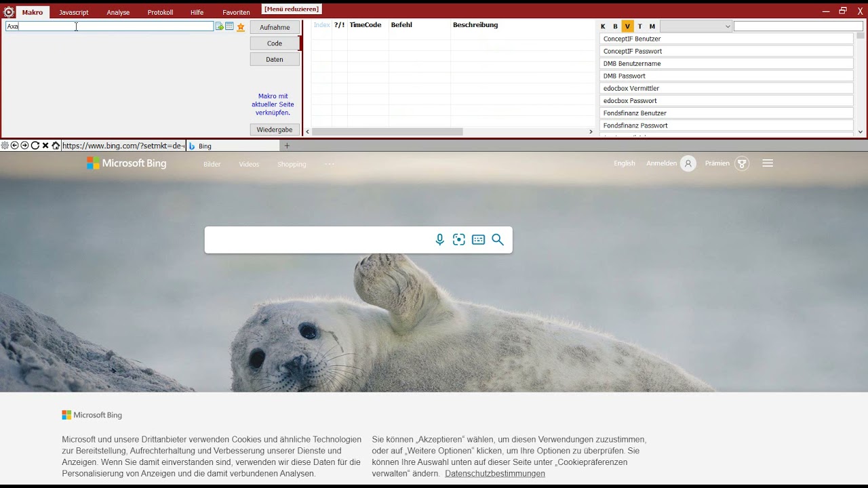The image size is (868, 488).
Task: Reload the page with the refresh icon
Action: [35, 146]
